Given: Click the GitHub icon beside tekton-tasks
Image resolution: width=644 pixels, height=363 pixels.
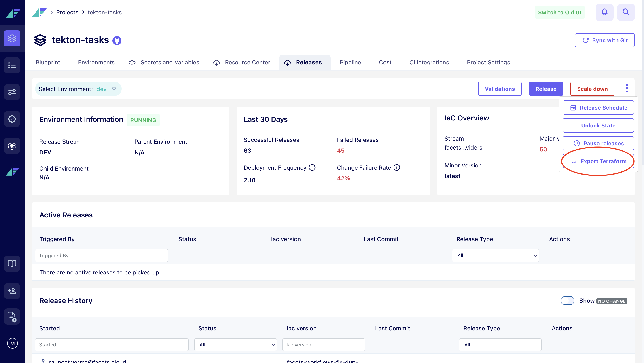Looking at the screenshot, I should (x=117, y=40).
